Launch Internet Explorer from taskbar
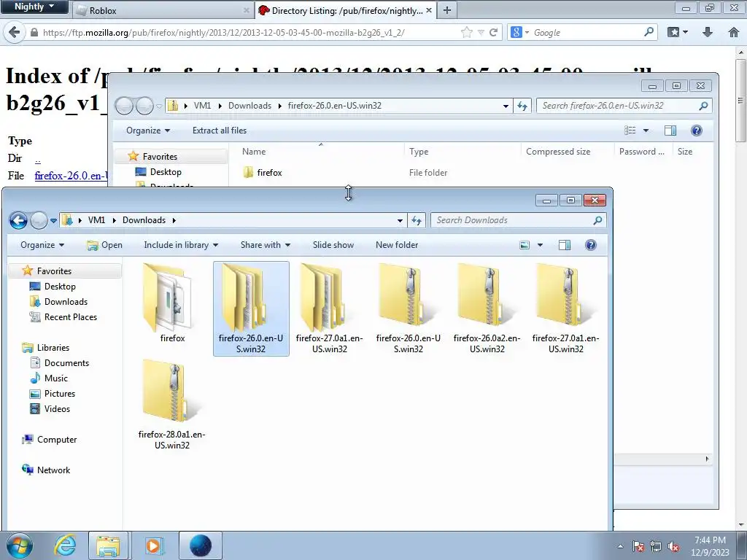 [x=65, y=545]
